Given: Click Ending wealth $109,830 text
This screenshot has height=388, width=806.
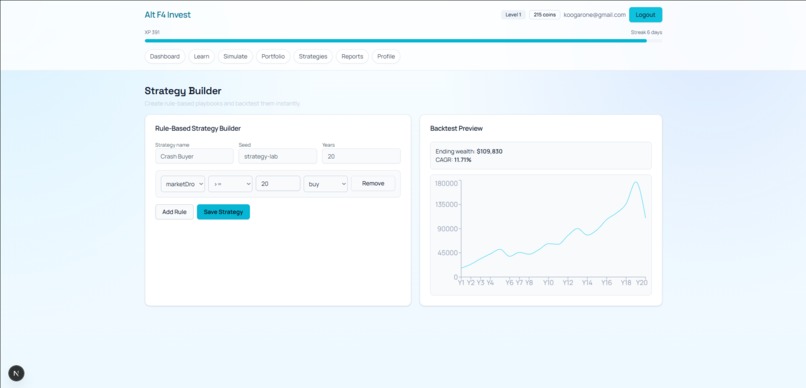Looking at the screenshot, I should (469, 152).
